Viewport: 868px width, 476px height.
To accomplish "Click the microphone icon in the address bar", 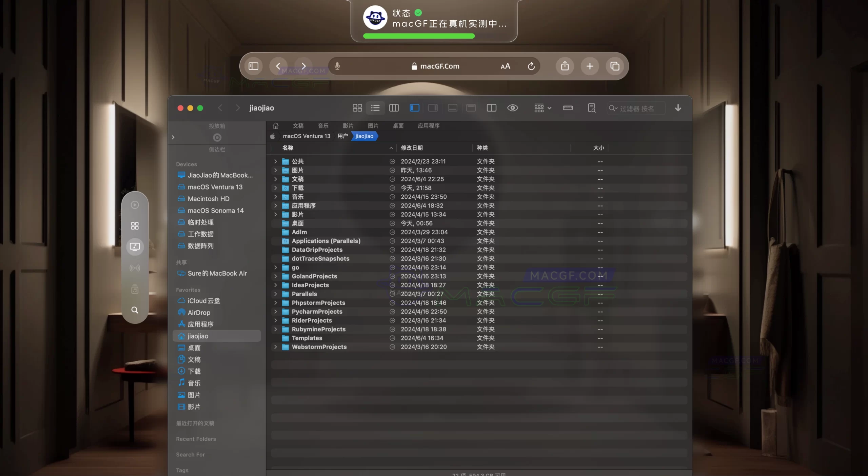I will [337, 66].
